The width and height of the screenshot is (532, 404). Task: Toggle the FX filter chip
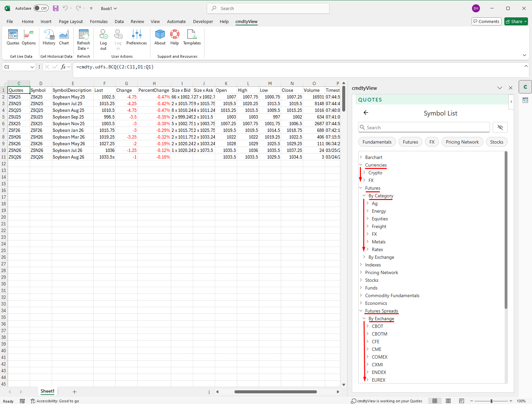click(432, 142)
